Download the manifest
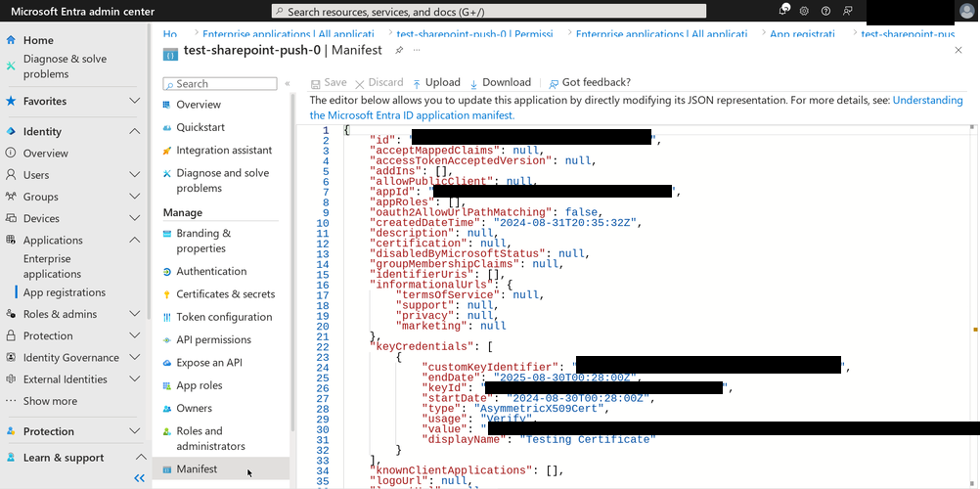This screenshot has width=980, height=489. coord(500,82)
